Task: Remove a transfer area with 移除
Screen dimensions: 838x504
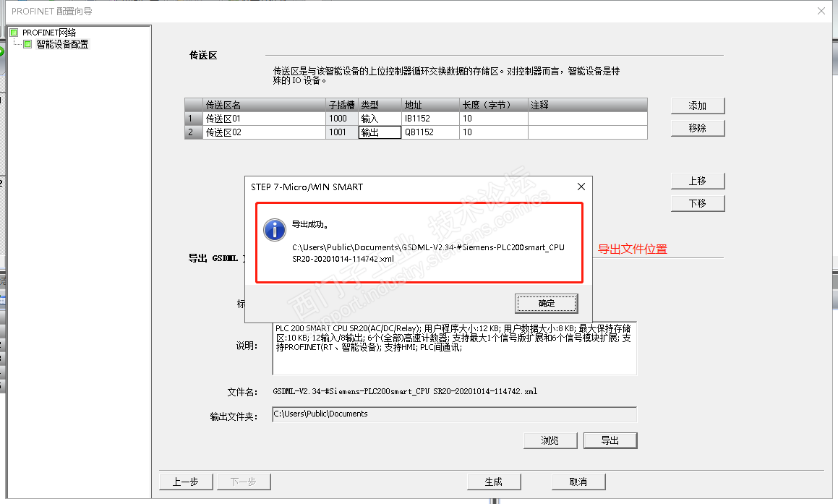Action: tap(698, 128)
